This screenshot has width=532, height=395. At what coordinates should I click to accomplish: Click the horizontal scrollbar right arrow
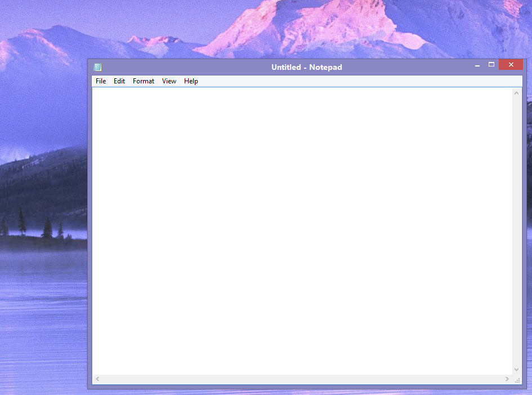pyautogui.click(x=507, y=379)
